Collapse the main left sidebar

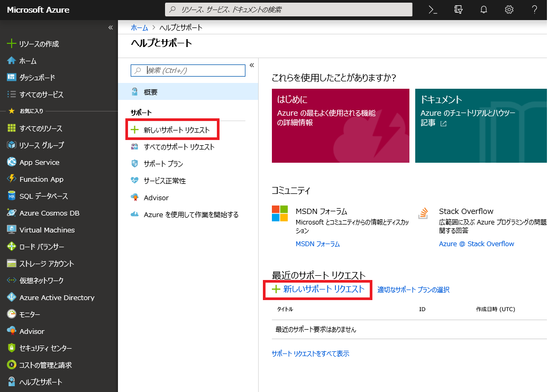(111, 27)
